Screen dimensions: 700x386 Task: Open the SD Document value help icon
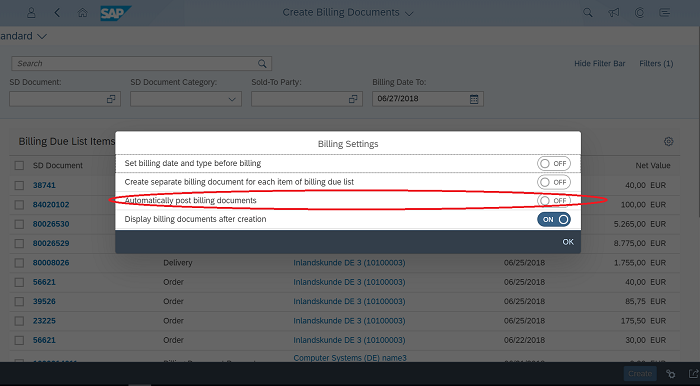click(111, 99)
